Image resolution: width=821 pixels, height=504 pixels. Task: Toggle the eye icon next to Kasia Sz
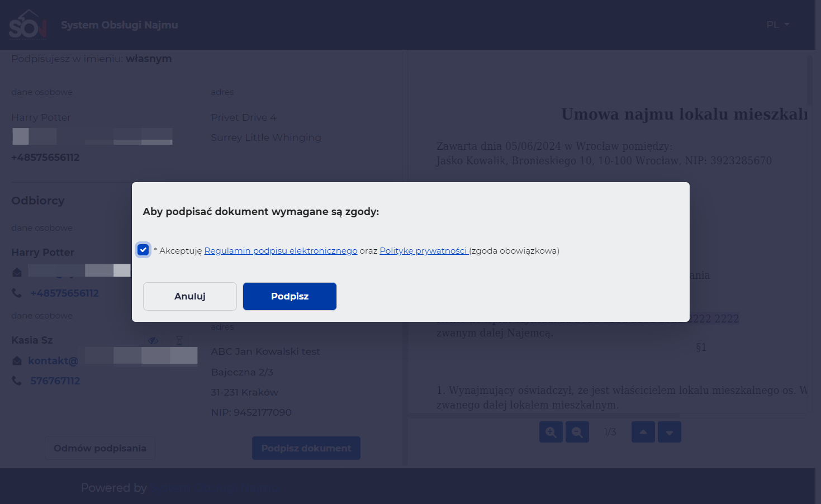[x=153, y=340]
